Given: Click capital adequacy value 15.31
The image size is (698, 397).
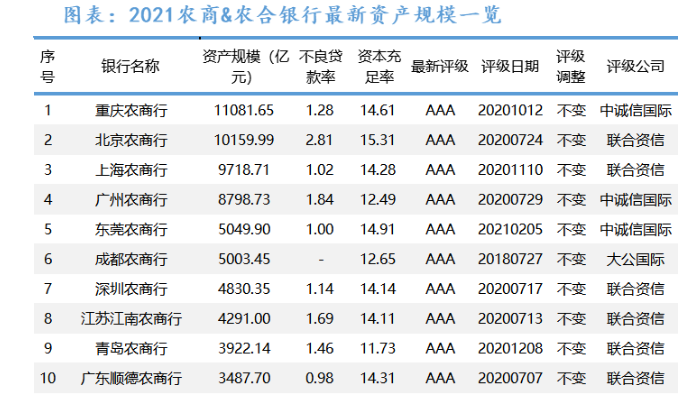Looking at the screenshot, I should click(x=377, y=140).
